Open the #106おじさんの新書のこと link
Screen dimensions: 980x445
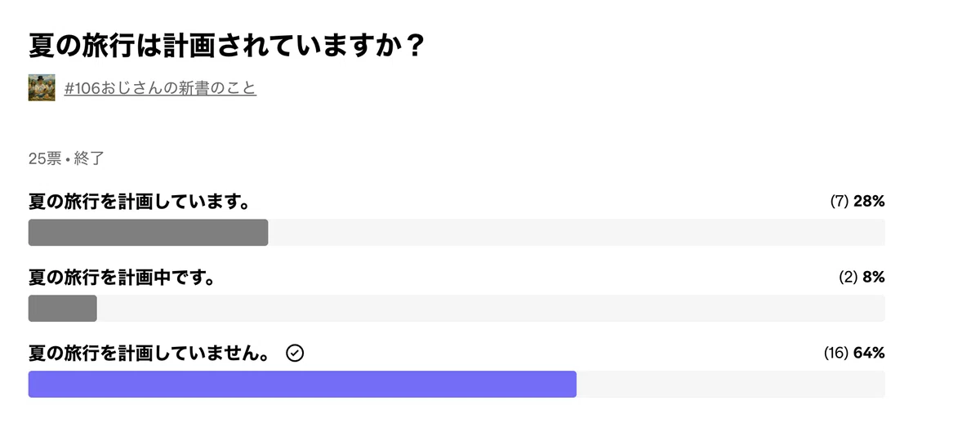[x=160, y=88]
